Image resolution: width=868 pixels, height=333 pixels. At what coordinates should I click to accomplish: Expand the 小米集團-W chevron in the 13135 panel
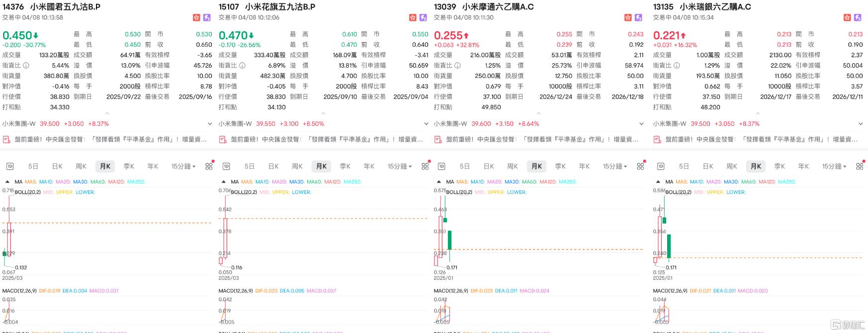[x=861, y=124]
